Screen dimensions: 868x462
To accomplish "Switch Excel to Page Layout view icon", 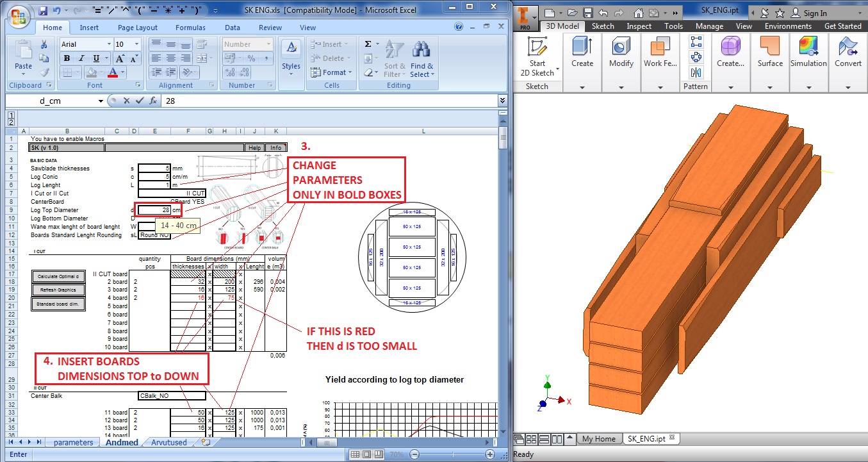I will pyautogui.click(x=368, y=454).
